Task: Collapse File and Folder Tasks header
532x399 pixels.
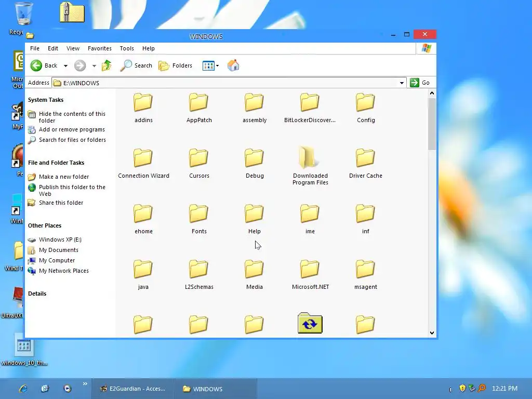Action: (56, 163)
